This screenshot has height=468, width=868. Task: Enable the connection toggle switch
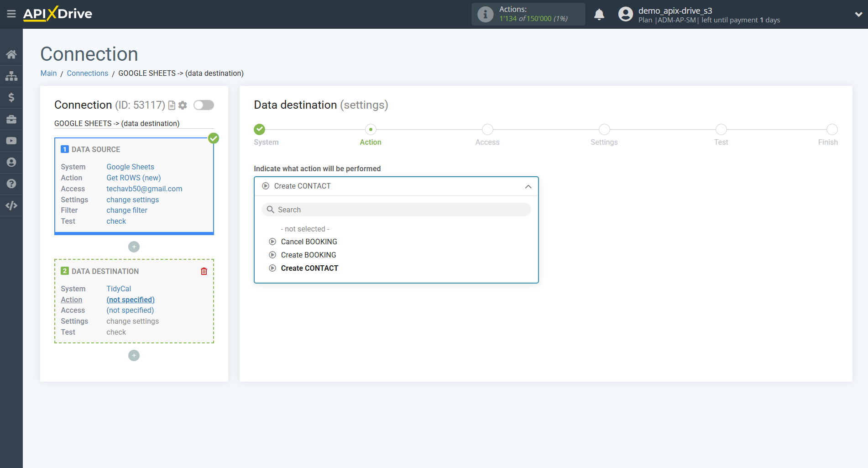point(204,105)
